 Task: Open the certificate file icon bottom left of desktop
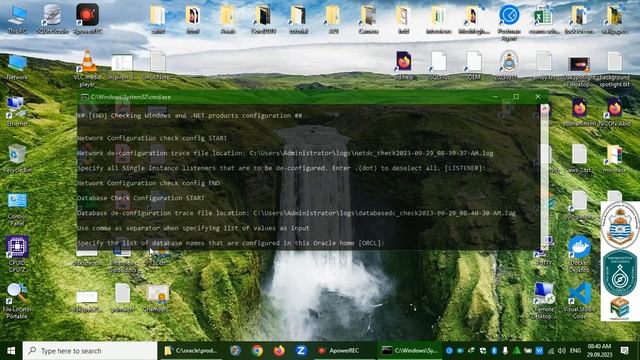click(158, 299)
